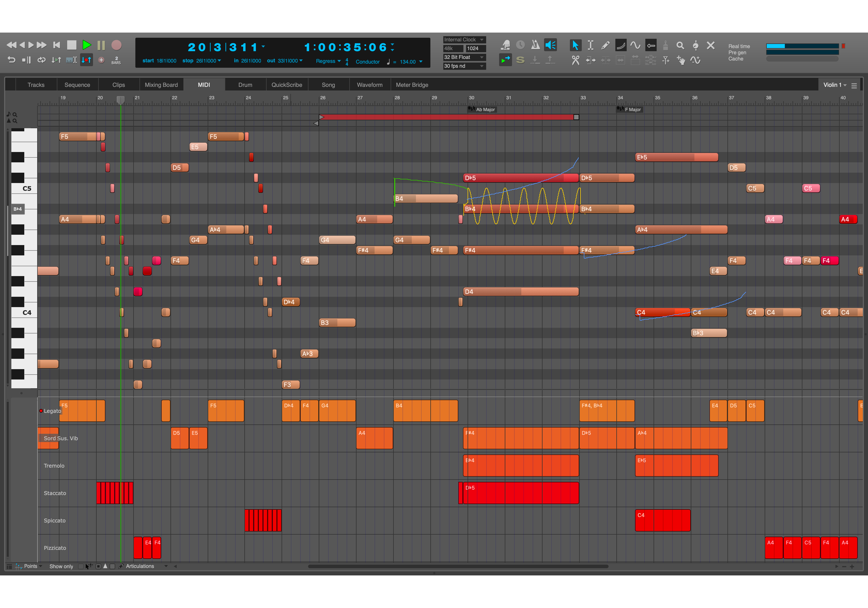Image resolution: width=868 pixels, height=608 pixels.
Task: Pause playback with the Pause button
Action: click(101, 45)
